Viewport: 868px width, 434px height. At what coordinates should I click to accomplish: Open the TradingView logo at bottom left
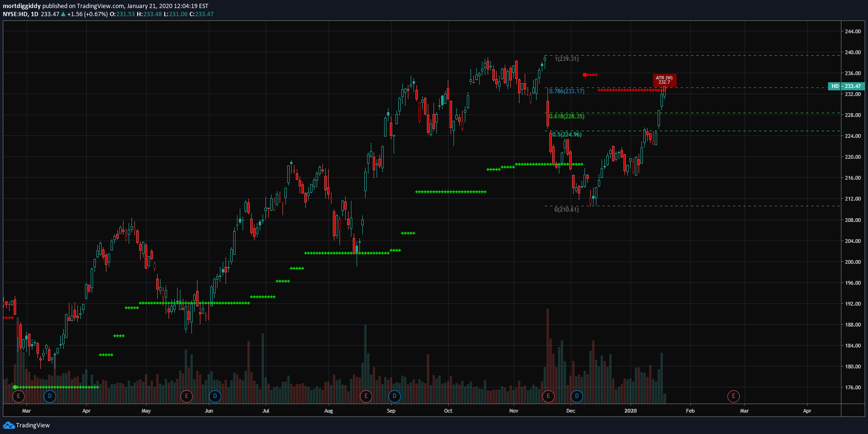[x=26, y=425]
